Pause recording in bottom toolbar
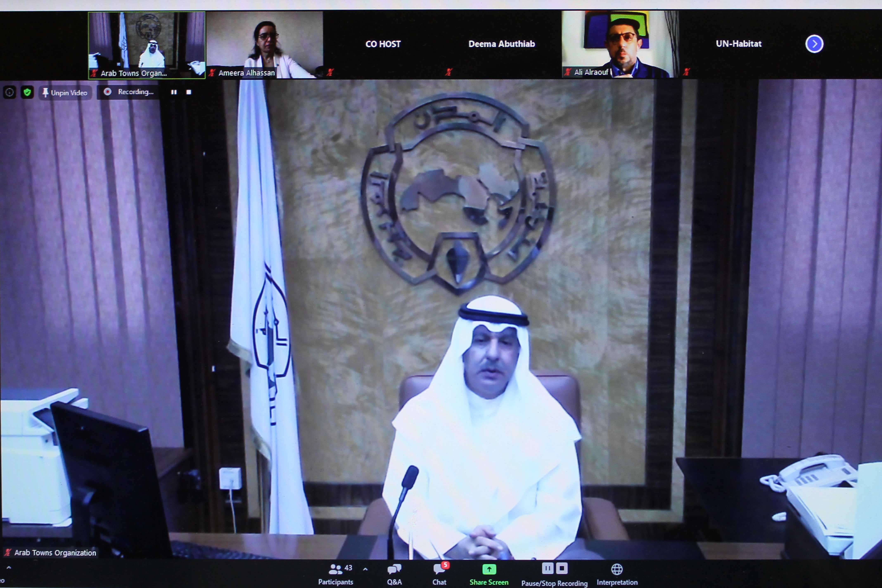 (548, 569)
